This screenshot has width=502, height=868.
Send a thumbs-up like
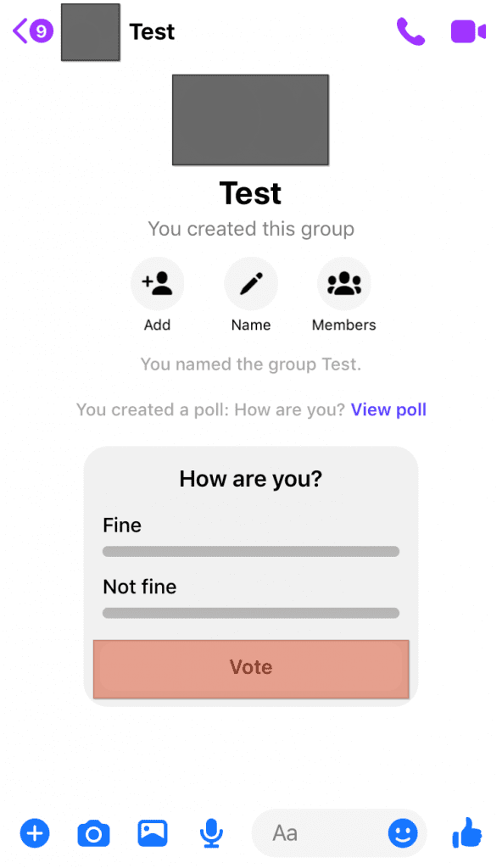[467, 833]
